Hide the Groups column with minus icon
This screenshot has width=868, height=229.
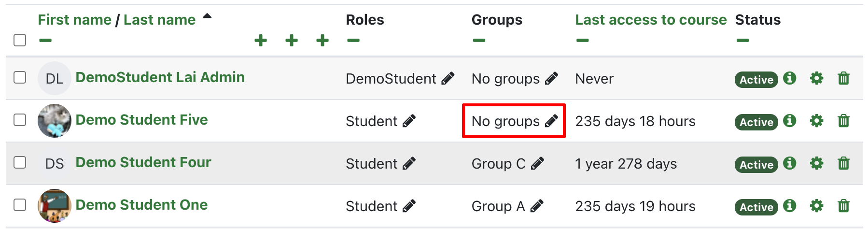[x=479, y=40]
